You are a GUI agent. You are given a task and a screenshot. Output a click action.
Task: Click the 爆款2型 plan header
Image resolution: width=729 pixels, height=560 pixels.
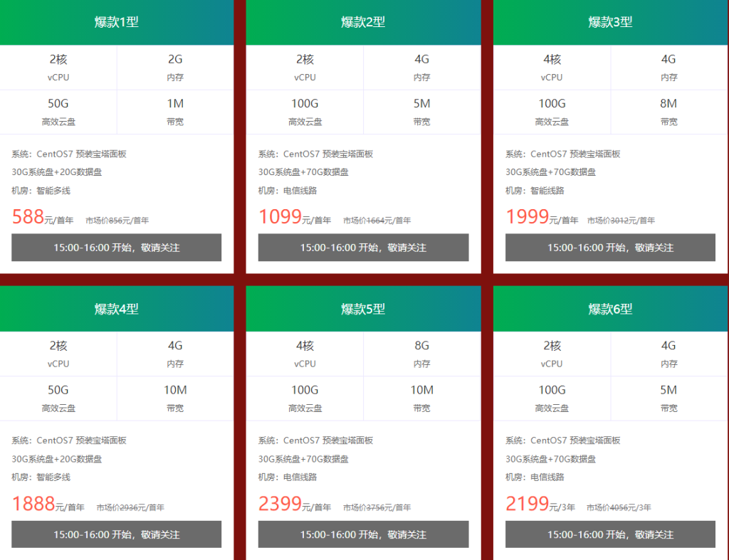(363, 22)
